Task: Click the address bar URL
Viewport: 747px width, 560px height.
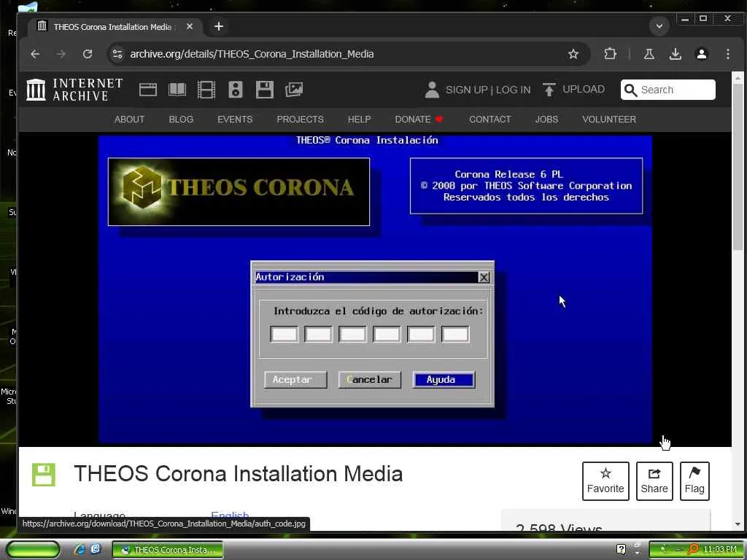Action: click(252, 54)
